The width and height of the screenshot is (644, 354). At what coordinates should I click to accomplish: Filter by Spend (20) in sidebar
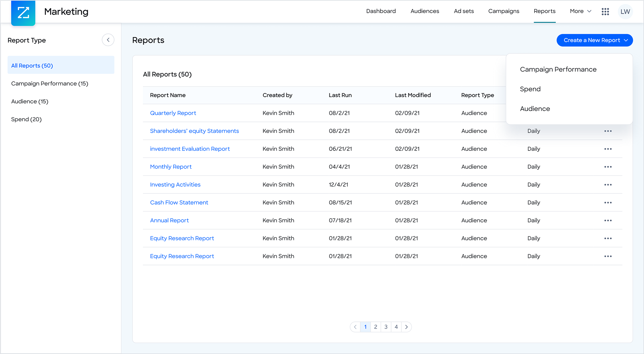(26, 119)
